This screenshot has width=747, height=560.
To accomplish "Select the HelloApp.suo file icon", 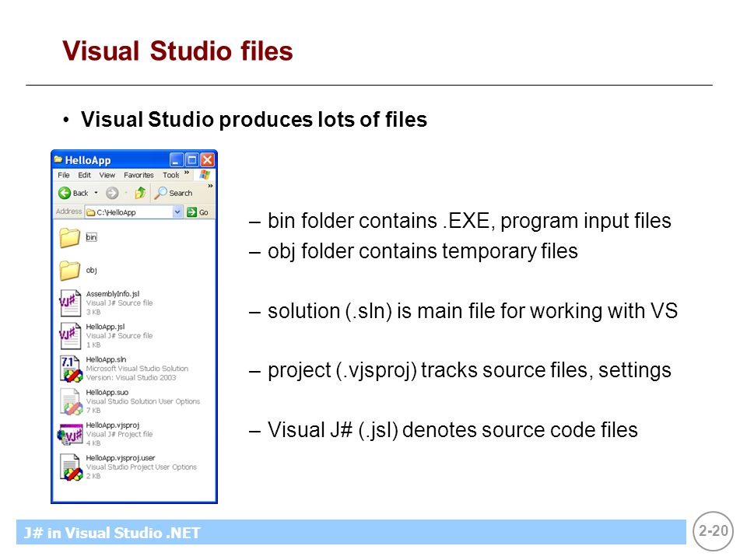I will (x=71, y=401).
